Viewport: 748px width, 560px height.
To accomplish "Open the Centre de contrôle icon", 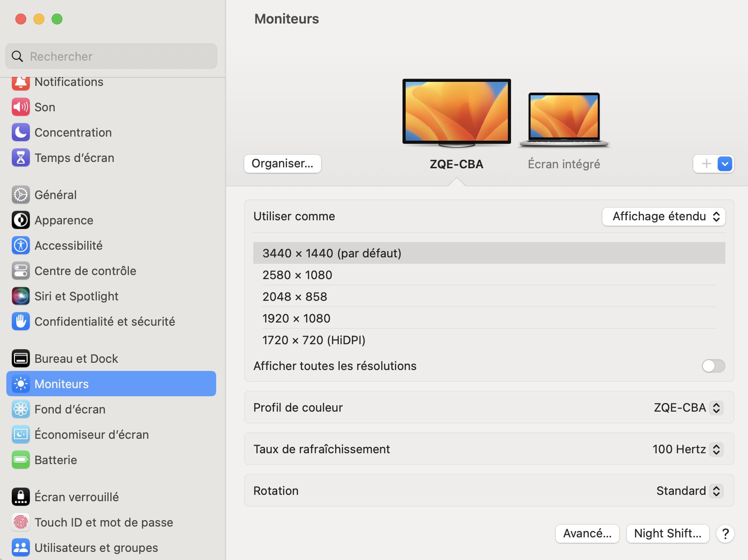I will click(x=21, y=271).
